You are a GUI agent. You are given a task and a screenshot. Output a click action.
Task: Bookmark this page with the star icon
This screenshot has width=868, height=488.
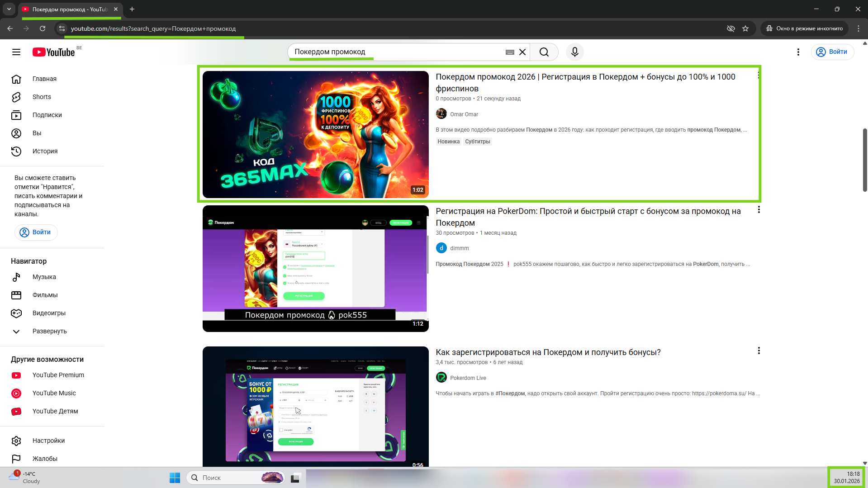coord(745,28)
